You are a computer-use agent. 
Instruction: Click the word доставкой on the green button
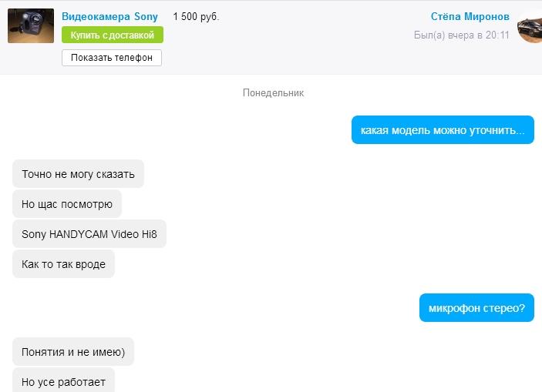[131, 35]
